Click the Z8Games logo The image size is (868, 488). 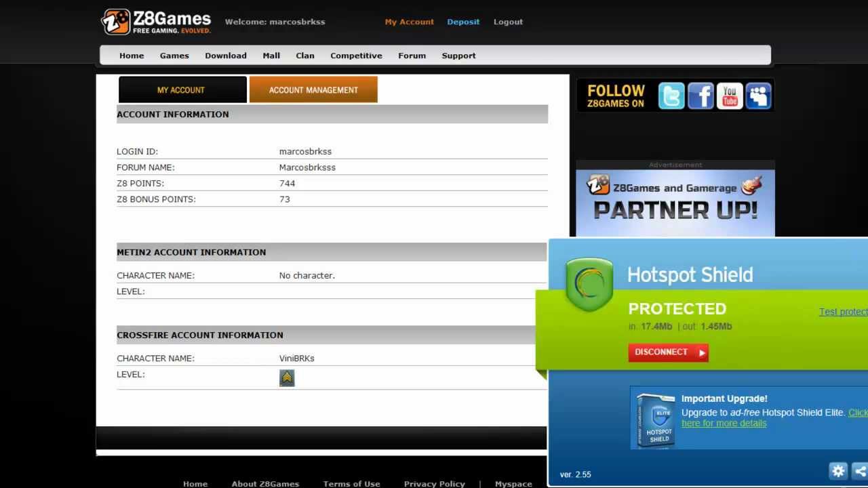156,22
